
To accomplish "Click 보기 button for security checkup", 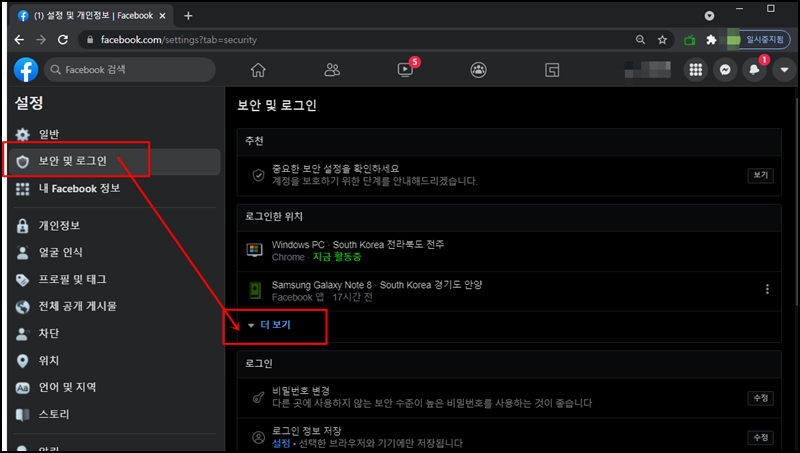I will pos(761,175).
